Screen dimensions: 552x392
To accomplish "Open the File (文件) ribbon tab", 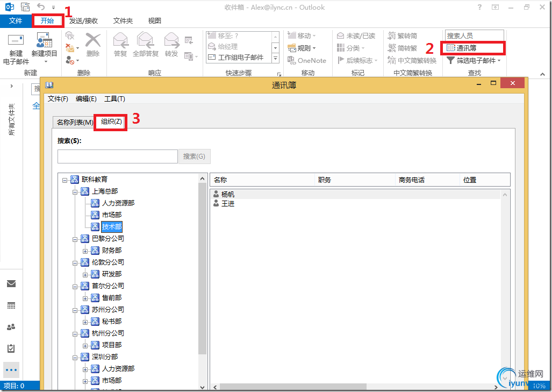I will (x=16, y=21).
